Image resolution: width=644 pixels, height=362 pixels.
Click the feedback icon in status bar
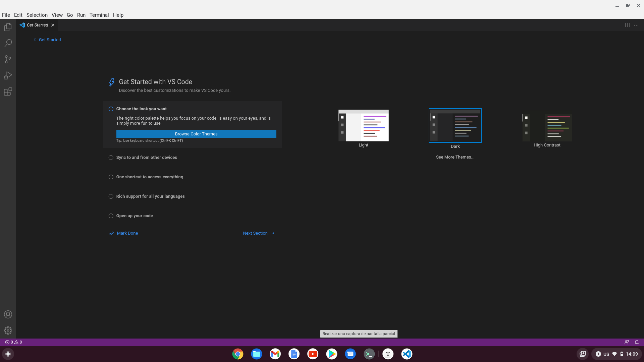pyautogui.click(x=627, y=342)
